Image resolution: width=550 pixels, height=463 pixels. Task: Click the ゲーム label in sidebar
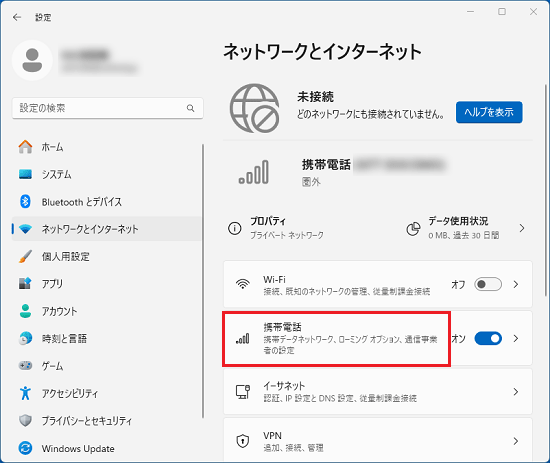[52, 366]
